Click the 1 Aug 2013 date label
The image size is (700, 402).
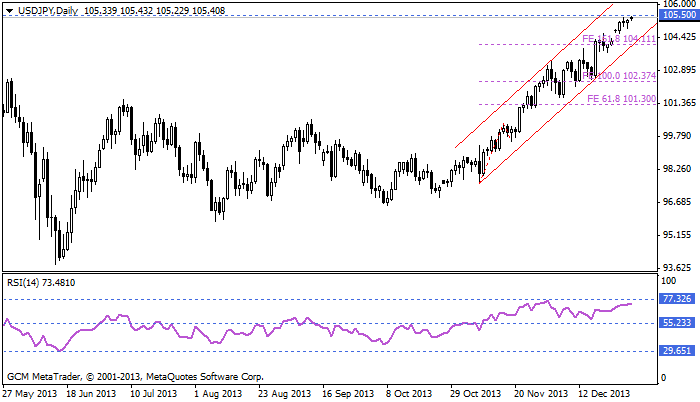click(218, 394)
